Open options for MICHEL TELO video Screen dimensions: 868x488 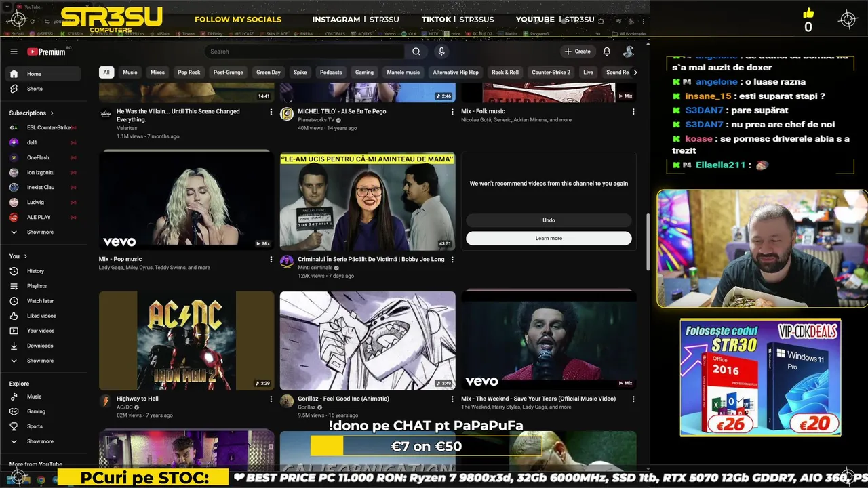[x=452, y=112]
